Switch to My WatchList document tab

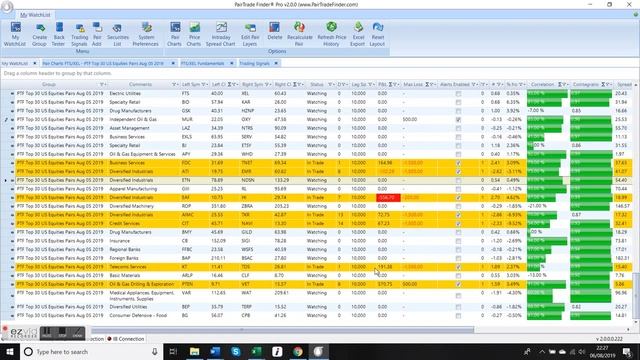15,64
